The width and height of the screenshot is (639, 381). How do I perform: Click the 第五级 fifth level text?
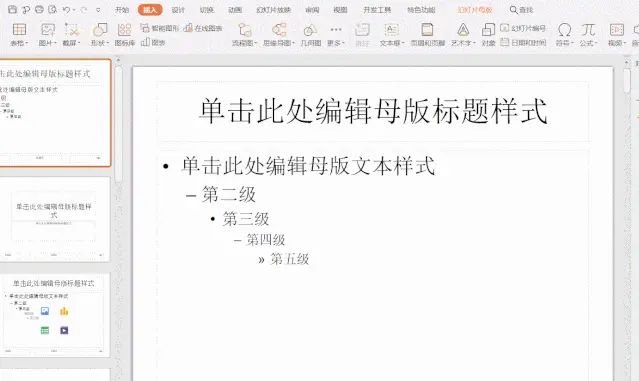pos(290,259)
